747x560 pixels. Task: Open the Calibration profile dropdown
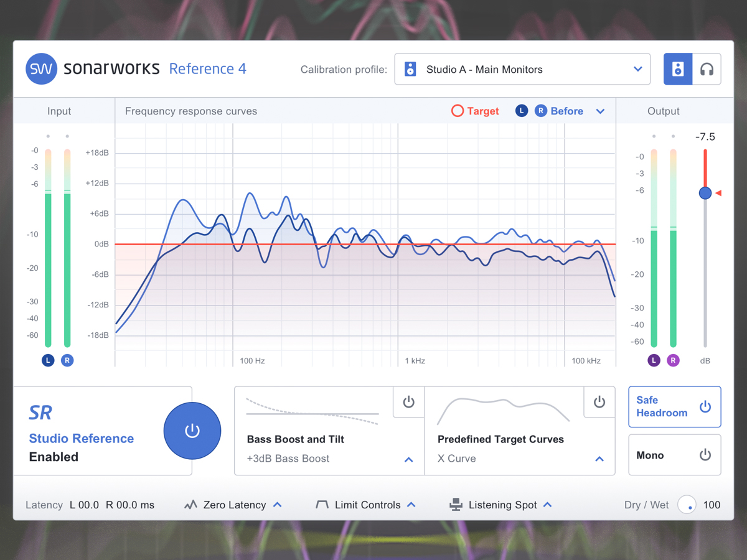tap(522, 69)
